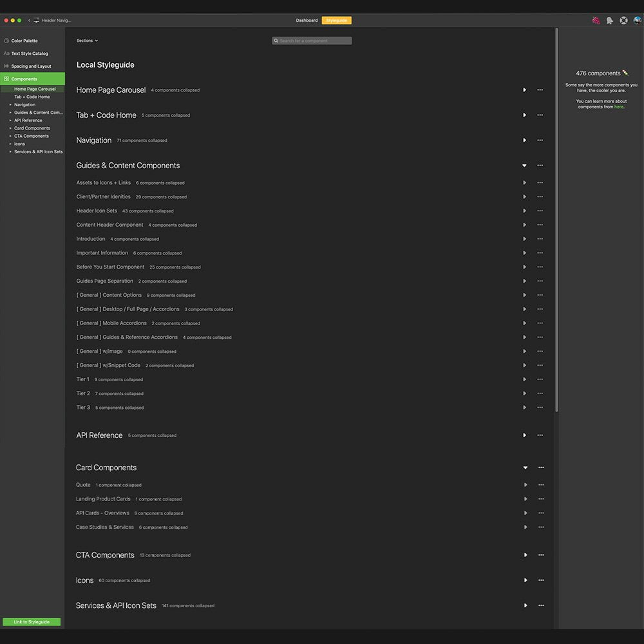Viewport: 644px width, 644px height.
Task: Click the back arrow in title bar
Action: click(x=29, y=21)
